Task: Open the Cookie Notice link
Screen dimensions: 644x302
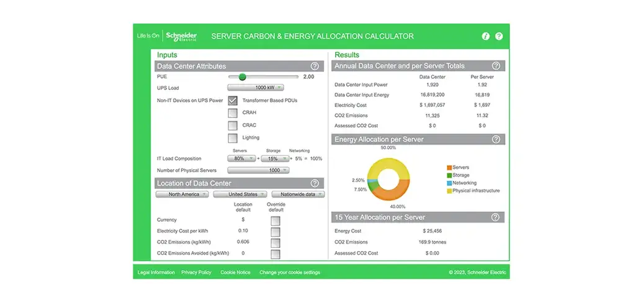Action: click(x=235, y=272)
